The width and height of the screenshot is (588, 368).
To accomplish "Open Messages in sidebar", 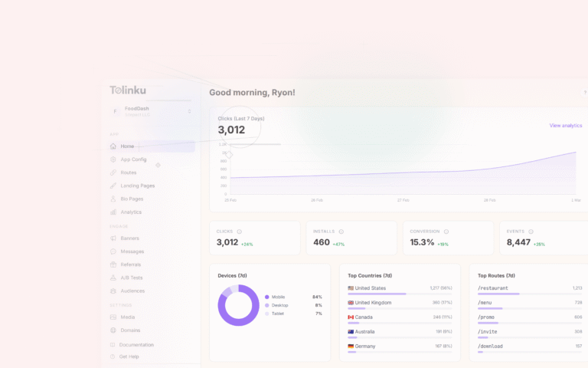I will click(x=152, y=251).
